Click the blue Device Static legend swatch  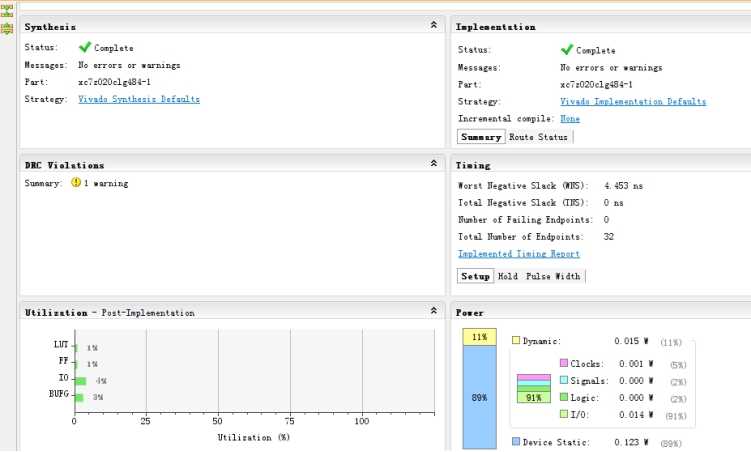click(516, 441)
